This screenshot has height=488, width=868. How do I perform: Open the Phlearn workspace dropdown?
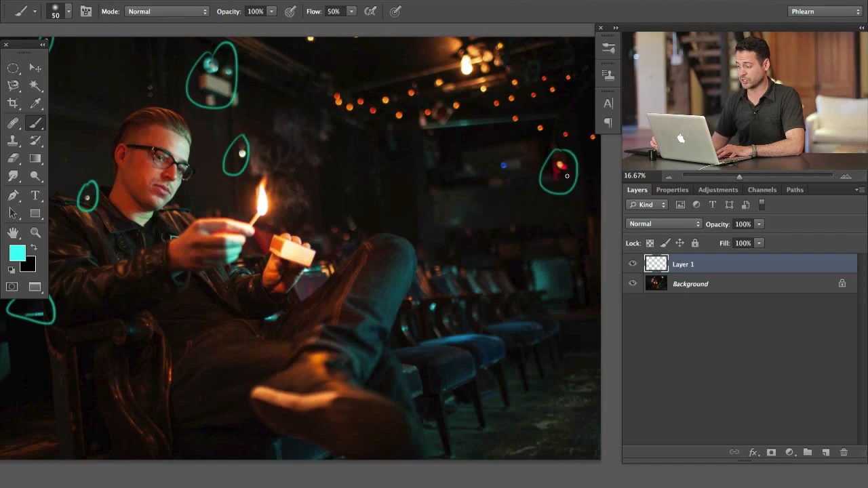(x=825, y=12)
